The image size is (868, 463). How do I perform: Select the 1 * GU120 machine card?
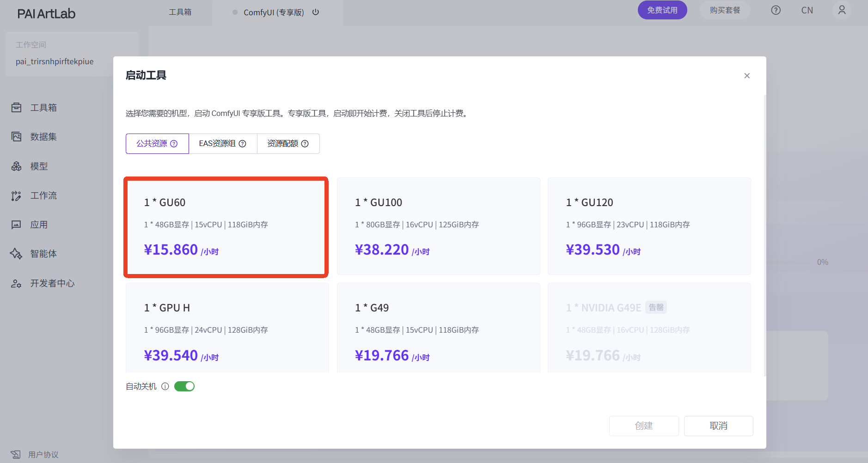point(649,226)
